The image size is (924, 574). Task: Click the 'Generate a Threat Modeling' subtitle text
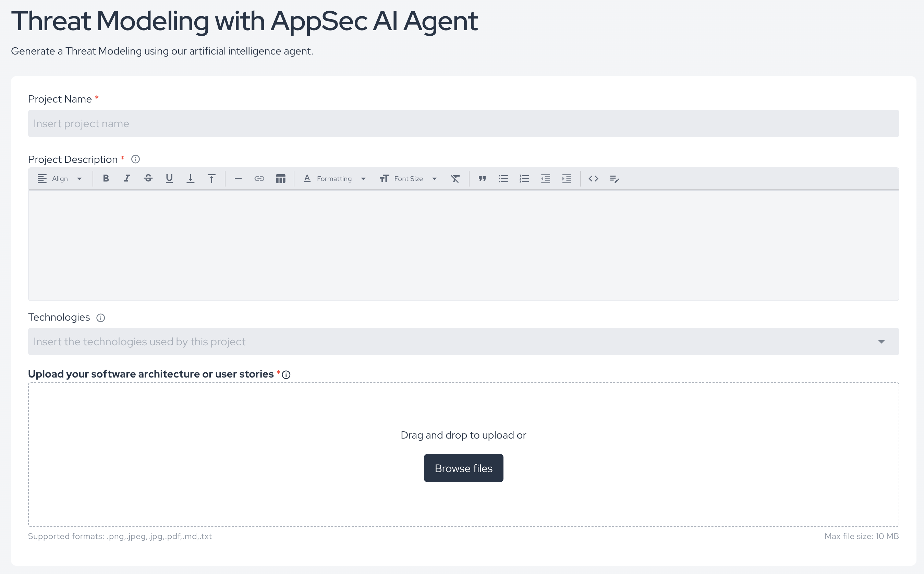click(x=162, y=51)
